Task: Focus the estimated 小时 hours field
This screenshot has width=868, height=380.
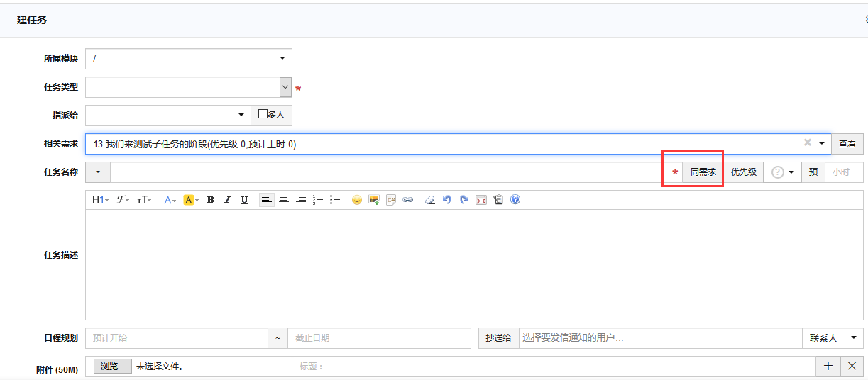Action: tap(844, 172)
